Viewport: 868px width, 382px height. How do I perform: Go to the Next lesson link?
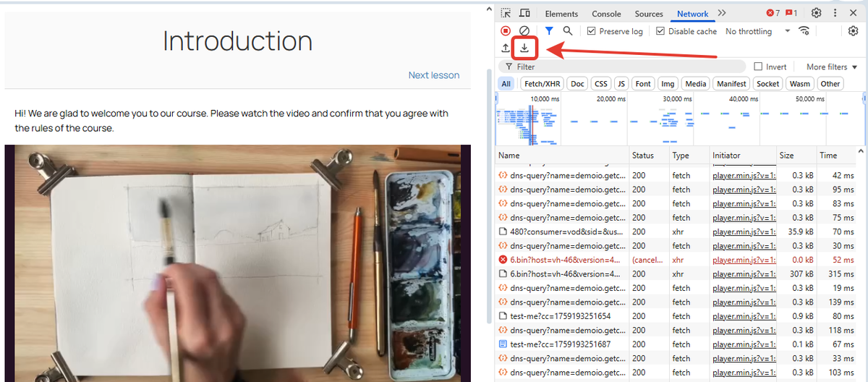point(433,75)
